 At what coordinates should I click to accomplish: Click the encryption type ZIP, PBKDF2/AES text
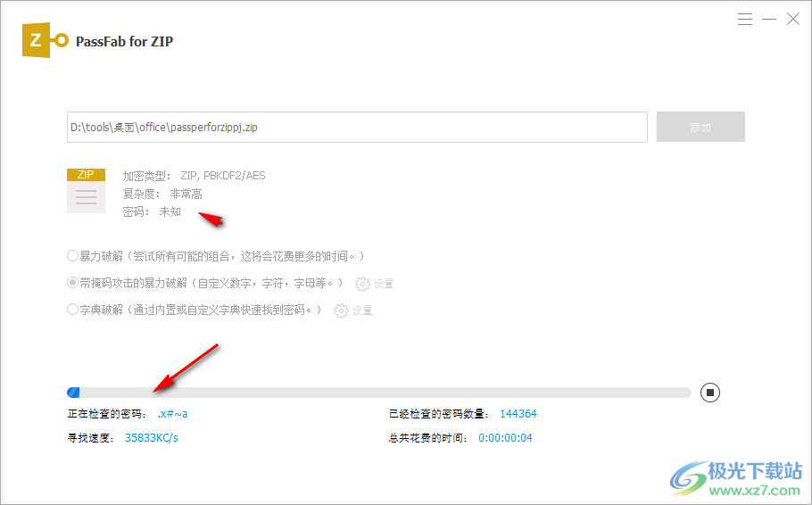pos(223,176)
